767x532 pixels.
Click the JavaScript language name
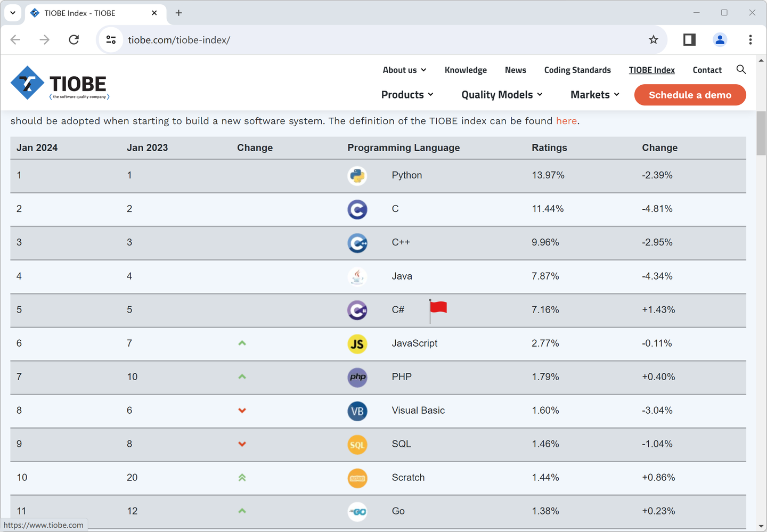point(414,343)
